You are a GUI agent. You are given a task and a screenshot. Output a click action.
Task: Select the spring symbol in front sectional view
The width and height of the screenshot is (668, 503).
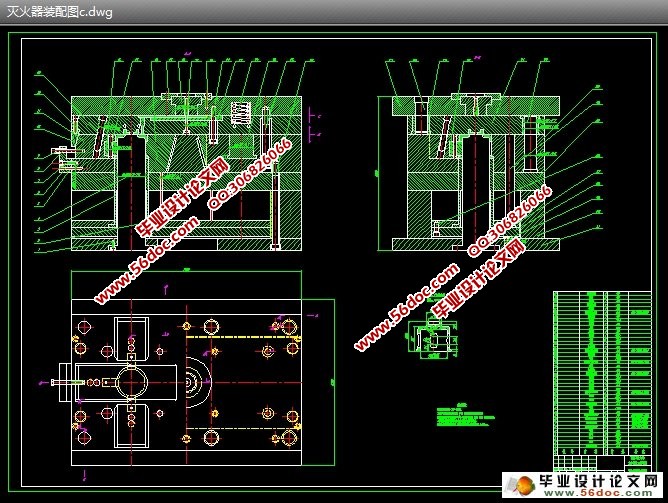[242, 112]
